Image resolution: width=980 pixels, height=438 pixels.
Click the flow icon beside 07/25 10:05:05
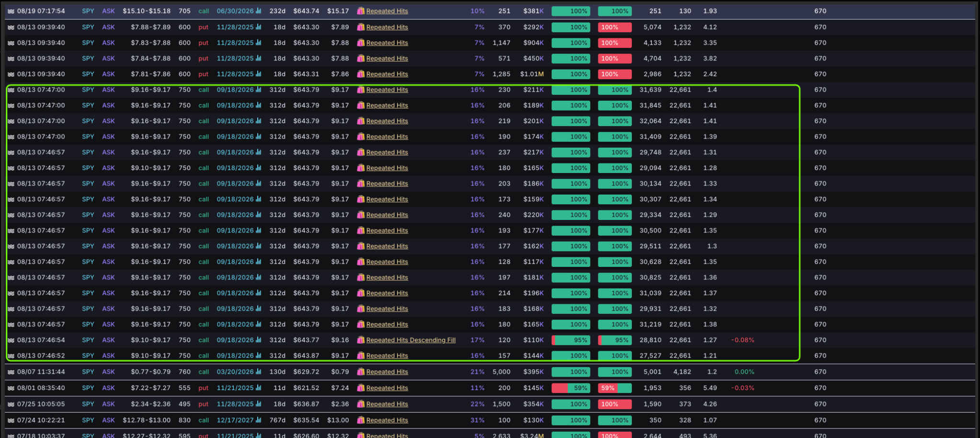pos(11,404)
